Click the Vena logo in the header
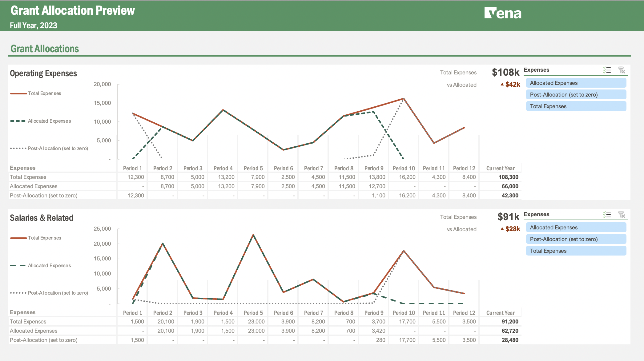644x361 pixels. point(503,13)
